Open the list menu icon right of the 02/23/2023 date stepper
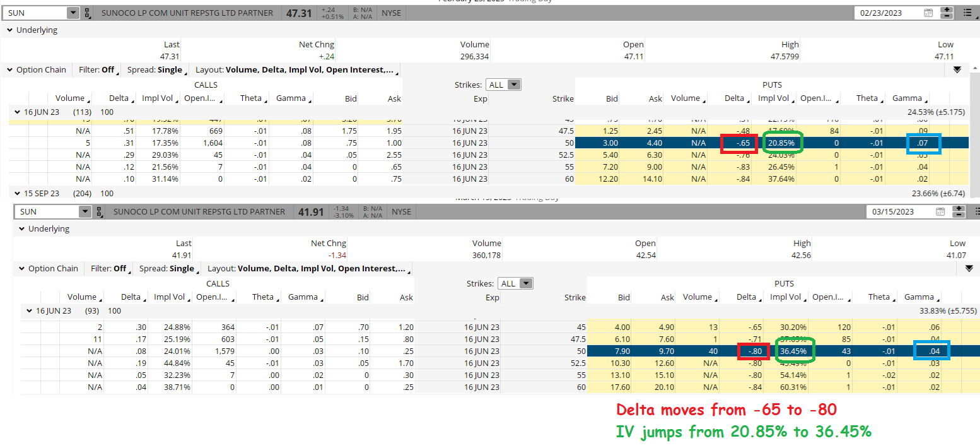This screenshot has height=448, width=980. click(x=968, y=13)
